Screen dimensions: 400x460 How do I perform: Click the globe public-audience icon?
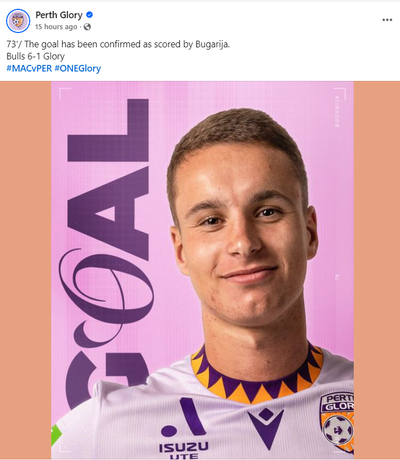(x=87, y=27)
